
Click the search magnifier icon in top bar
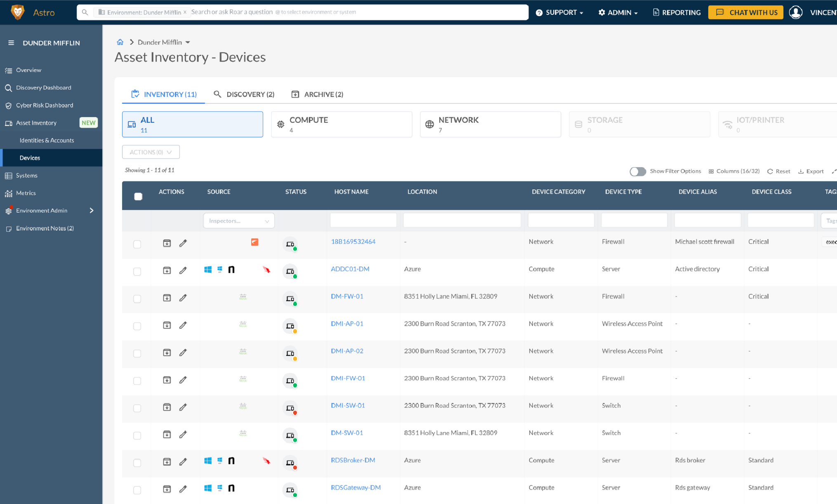[85, 12]
